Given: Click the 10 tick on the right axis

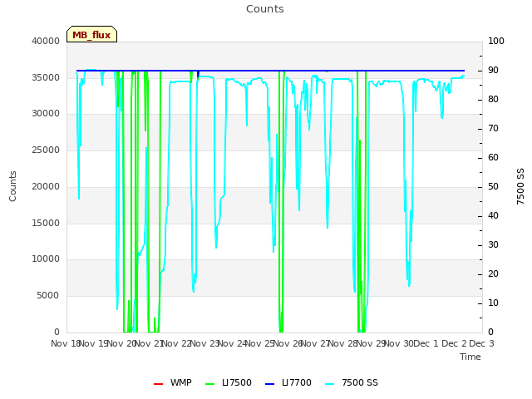Looking at the screenshot, I should 493,303.
